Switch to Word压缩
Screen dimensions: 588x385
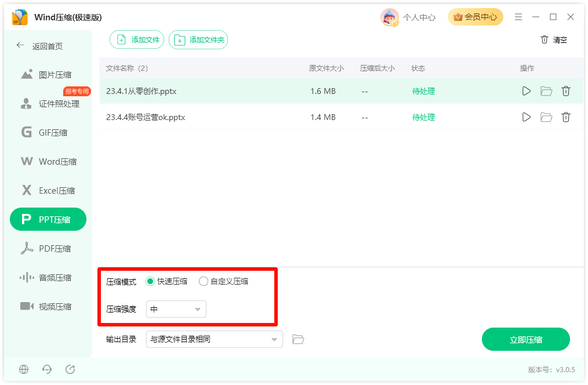(x=48, y=162)
